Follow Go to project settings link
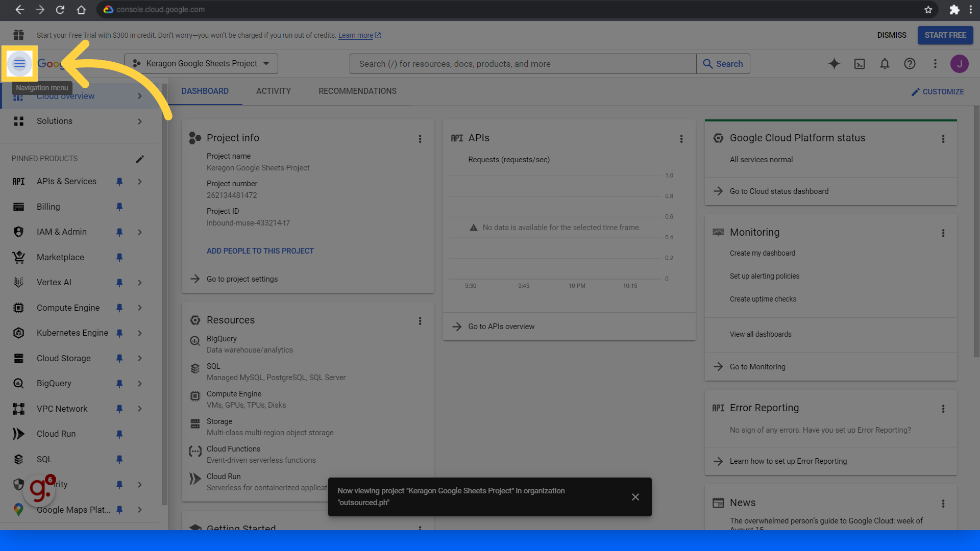Image resolution: width=980 pixels, height=551 pixels. 242,279
